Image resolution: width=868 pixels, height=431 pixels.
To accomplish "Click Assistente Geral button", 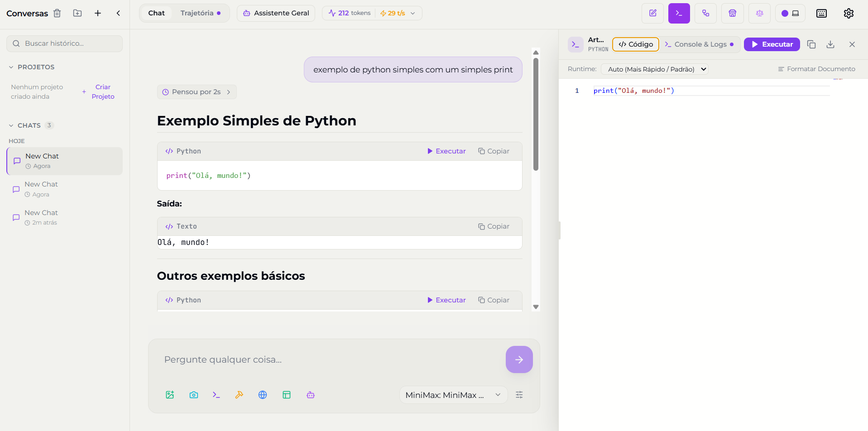I will click(x=276, y=13).
